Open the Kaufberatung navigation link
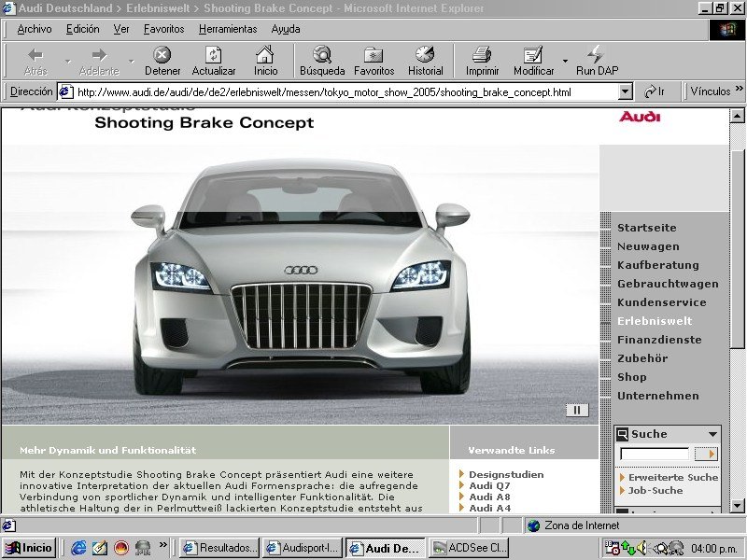 pos(658,265)
